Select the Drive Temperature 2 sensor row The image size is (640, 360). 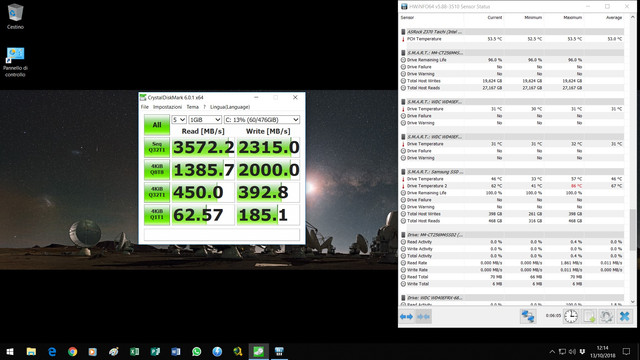(x=512, y=186)
